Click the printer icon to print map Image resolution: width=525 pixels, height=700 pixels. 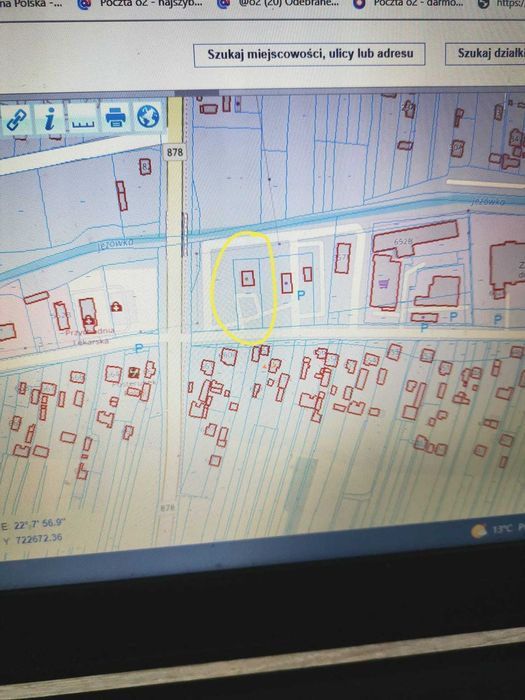pos(116,117)
